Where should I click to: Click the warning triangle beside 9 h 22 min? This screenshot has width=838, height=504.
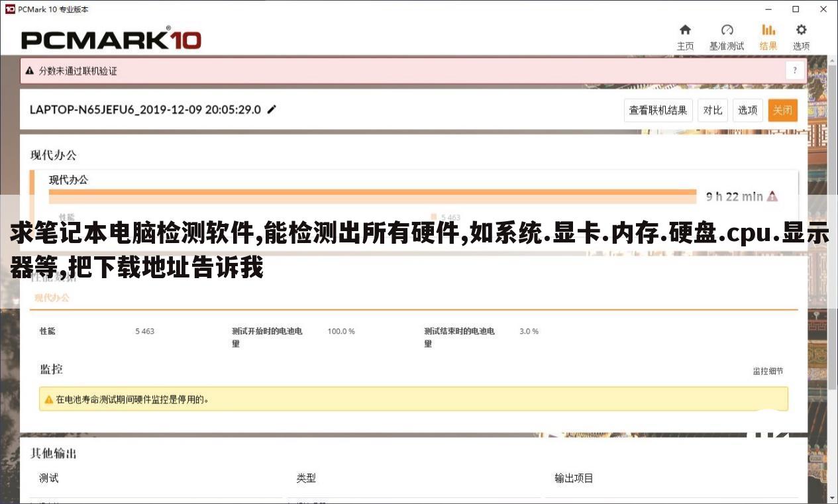tap(772, 196)
